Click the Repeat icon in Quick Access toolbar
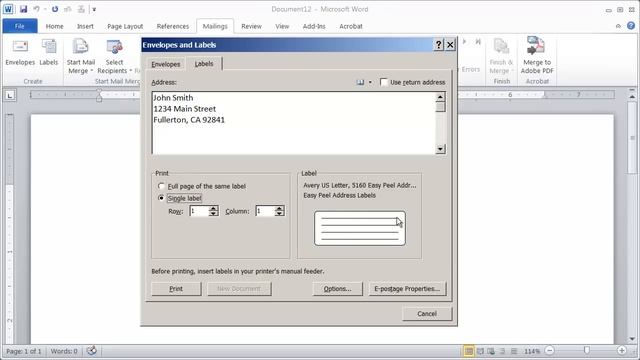This screenshot has width=640, height=360. [x=55, y=9]
